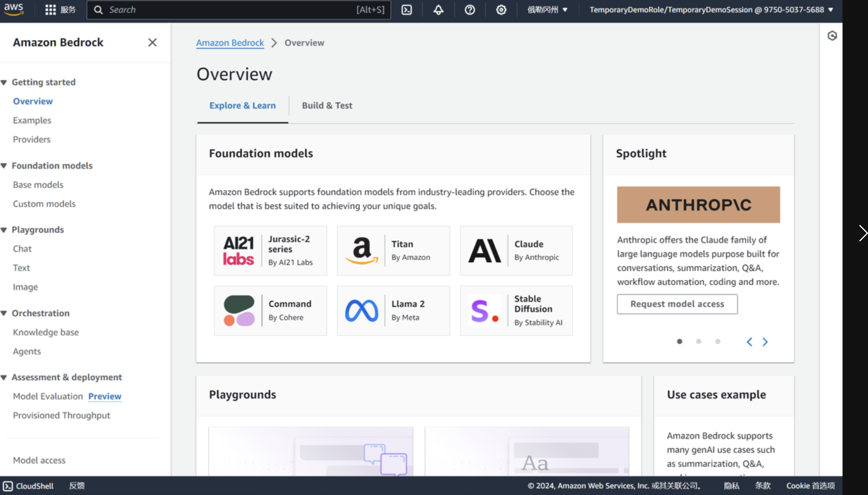Screen dimensions: 868x495
Task: Click the search magnifier icon
Action: coord(98,10)
